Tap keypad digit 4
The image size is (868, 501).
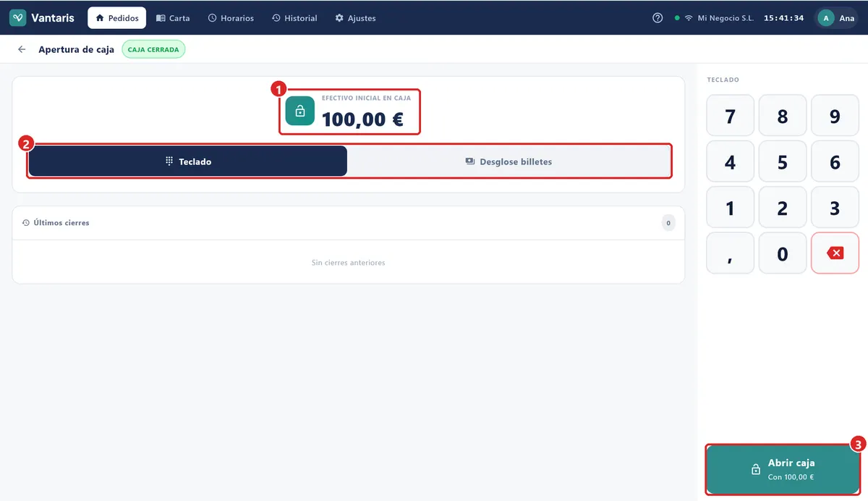pyautogui.click(x=730, y=161)
